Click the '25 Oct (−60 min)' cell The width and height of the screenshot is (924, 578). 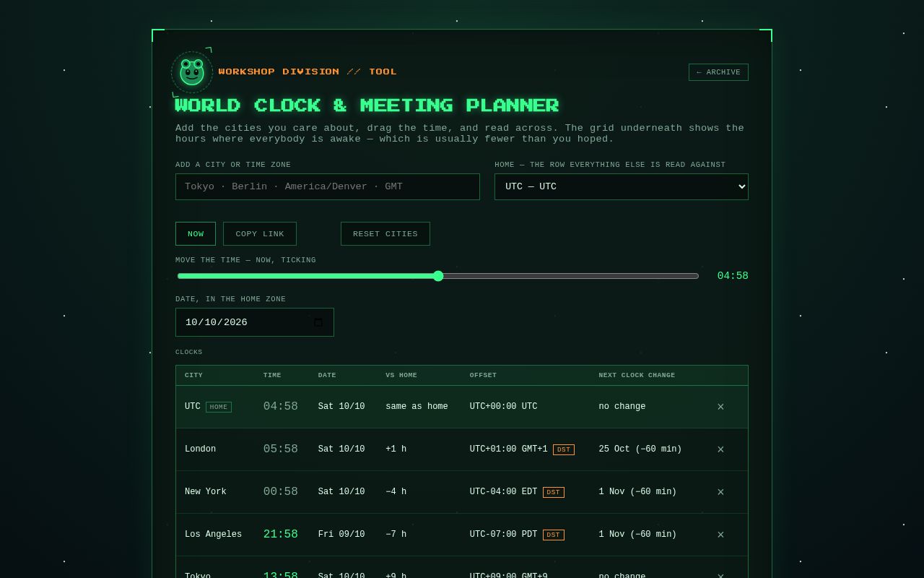tap(640, 449)
